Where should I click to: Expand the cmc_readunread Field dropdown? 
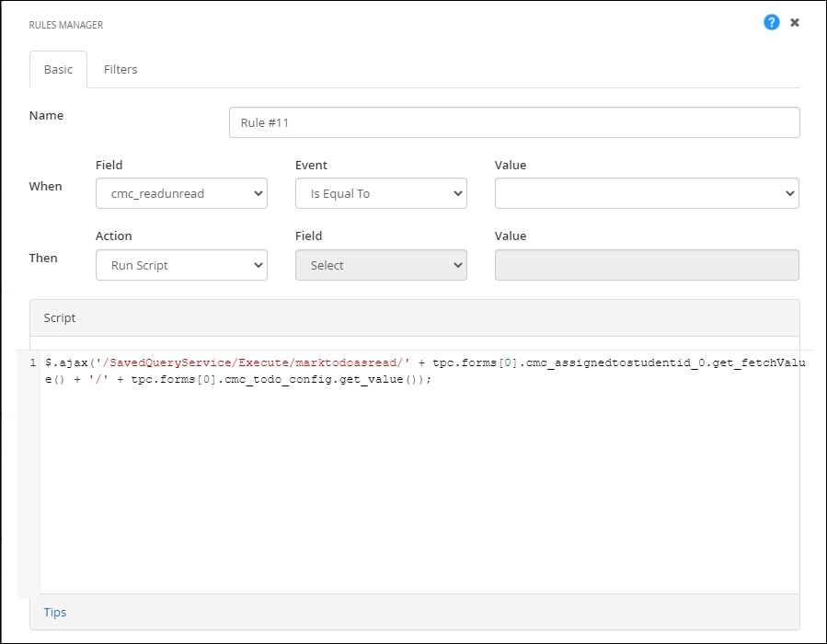181,194
